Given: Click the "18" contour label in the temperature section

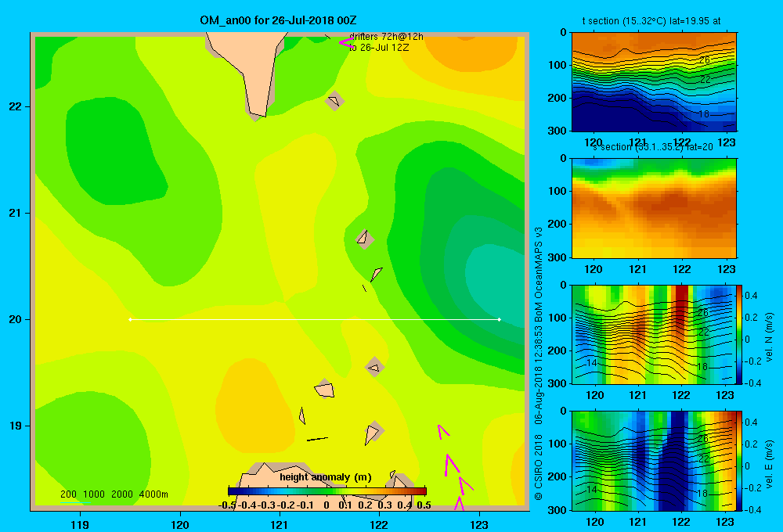Looking at the screenshot, I should (704, 113).
